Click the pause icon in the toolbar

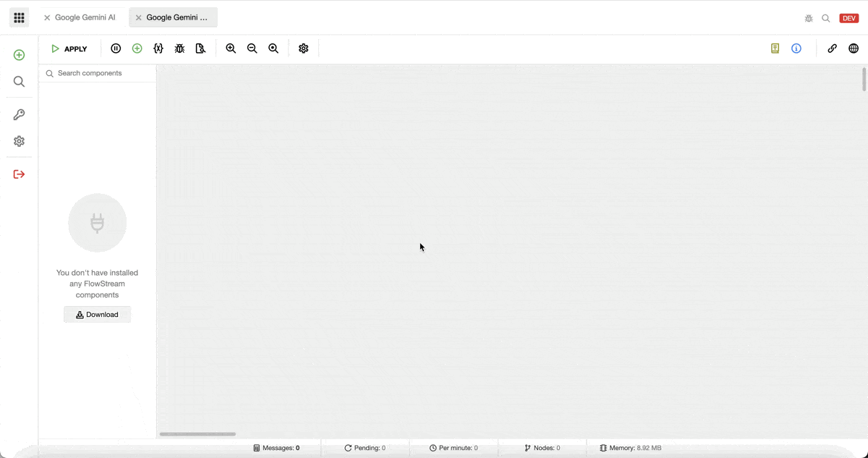[x=116, y=48]
